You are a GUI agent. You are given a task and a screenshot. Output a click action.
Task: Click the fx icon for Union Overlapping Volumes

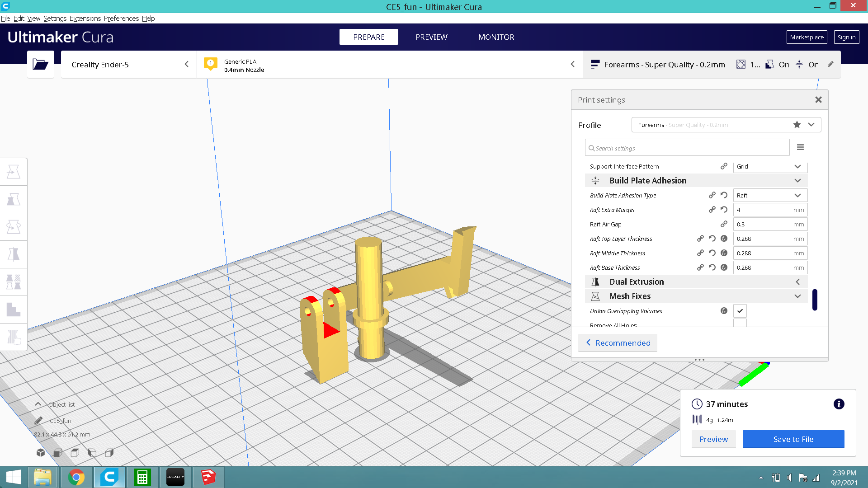click(724, 311)
